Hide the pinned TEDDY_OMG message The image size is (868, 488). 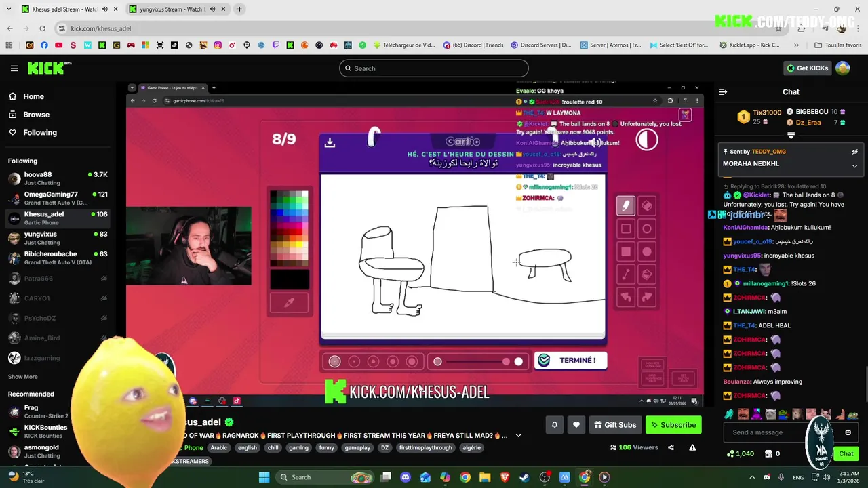(854, 152)
